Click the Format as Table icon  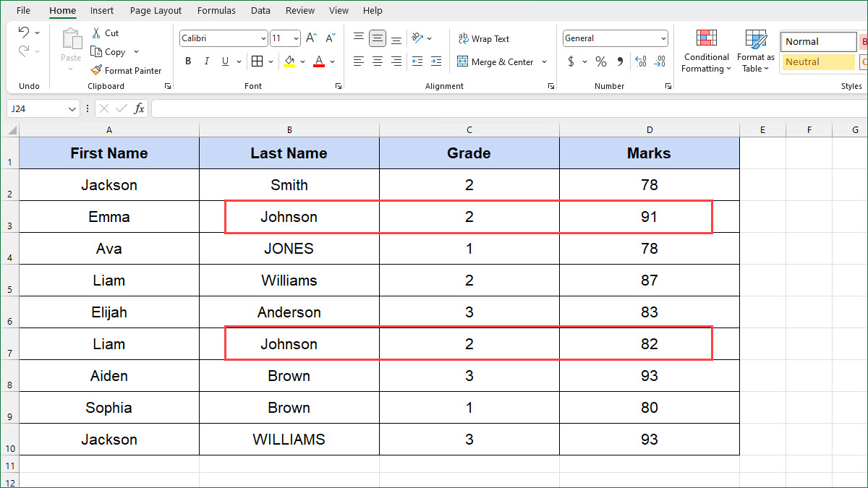(755, 51)
